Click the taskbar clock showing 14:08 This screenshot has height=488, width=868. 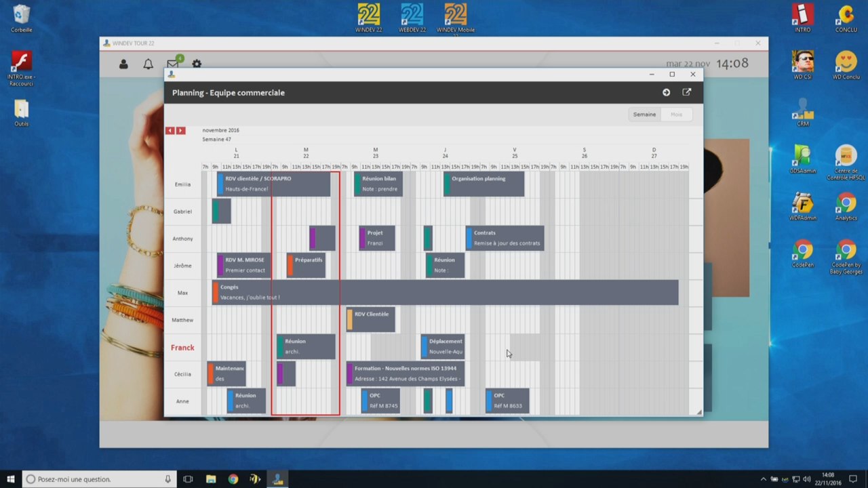point(828,479)
